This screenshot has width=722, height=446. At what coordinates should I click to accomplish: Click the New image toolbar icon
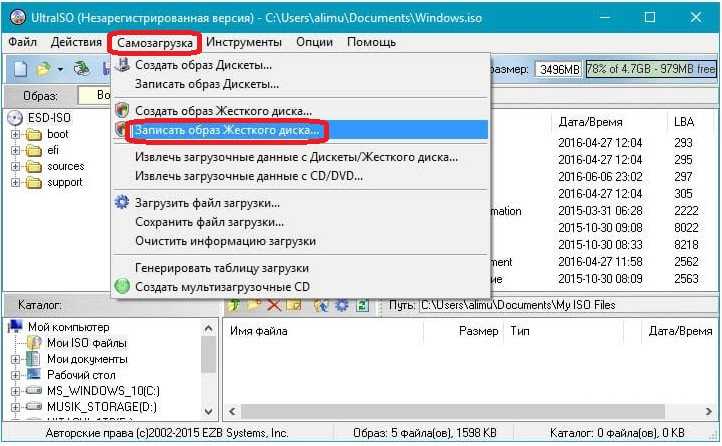(20, 69)
